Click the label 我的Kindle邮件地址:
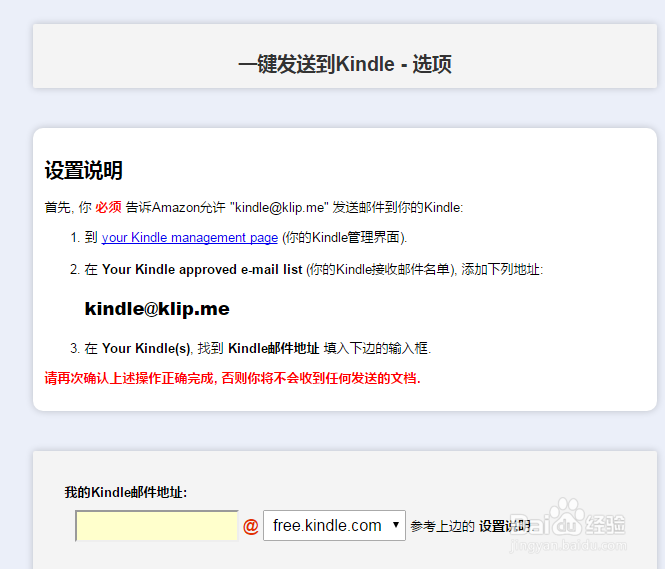 click(126, 493)
